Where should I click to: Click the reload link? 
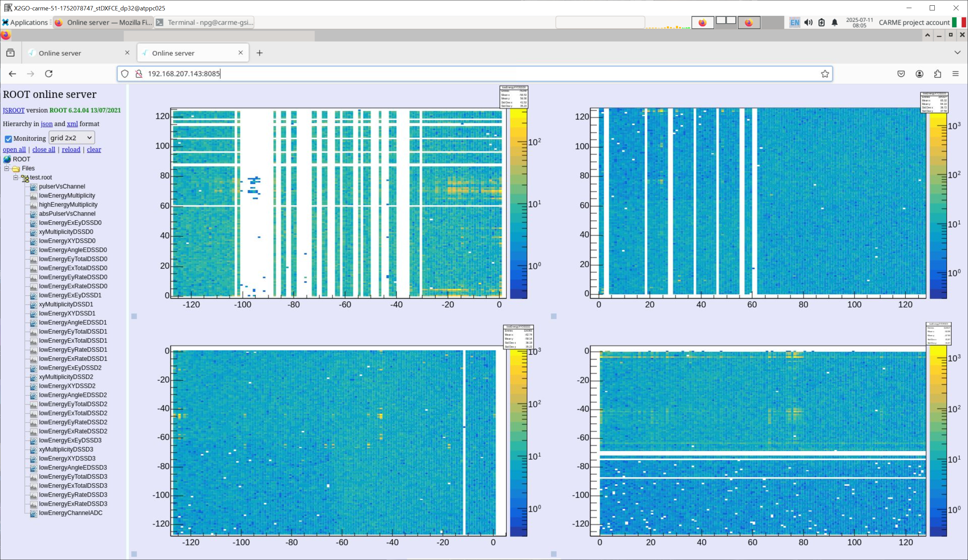click(71, 149)
